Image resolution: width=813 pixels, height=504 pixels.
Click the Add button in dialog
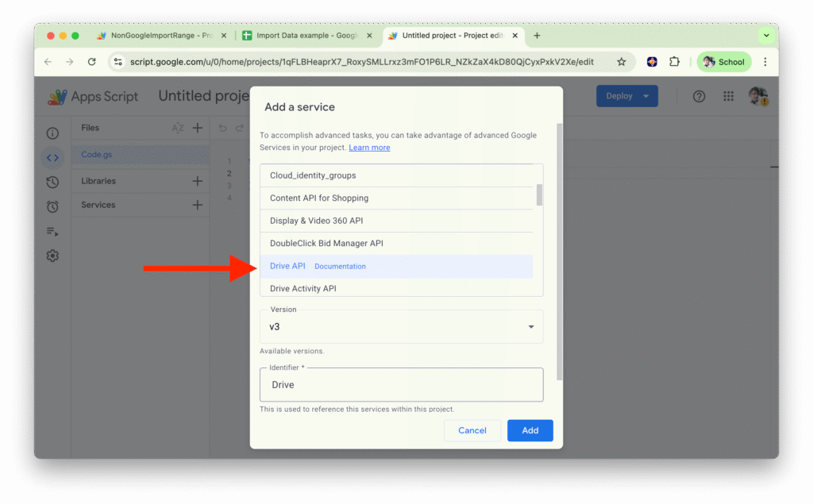530,430
